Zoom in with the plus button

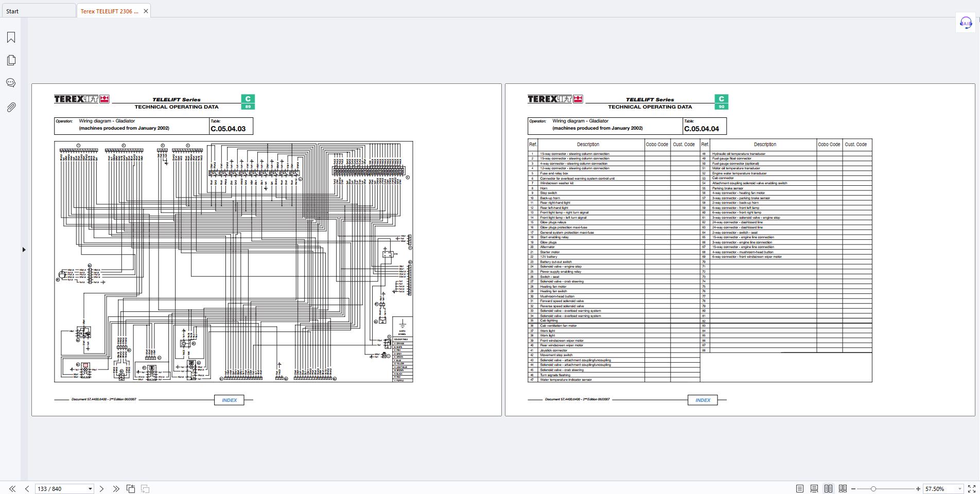tap(918, 489)
